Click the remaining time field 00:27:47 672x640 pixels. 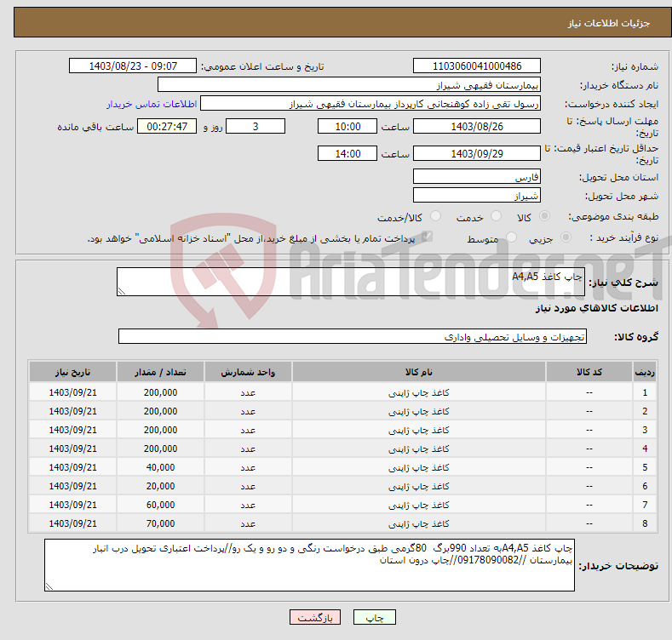click(167, 126)
